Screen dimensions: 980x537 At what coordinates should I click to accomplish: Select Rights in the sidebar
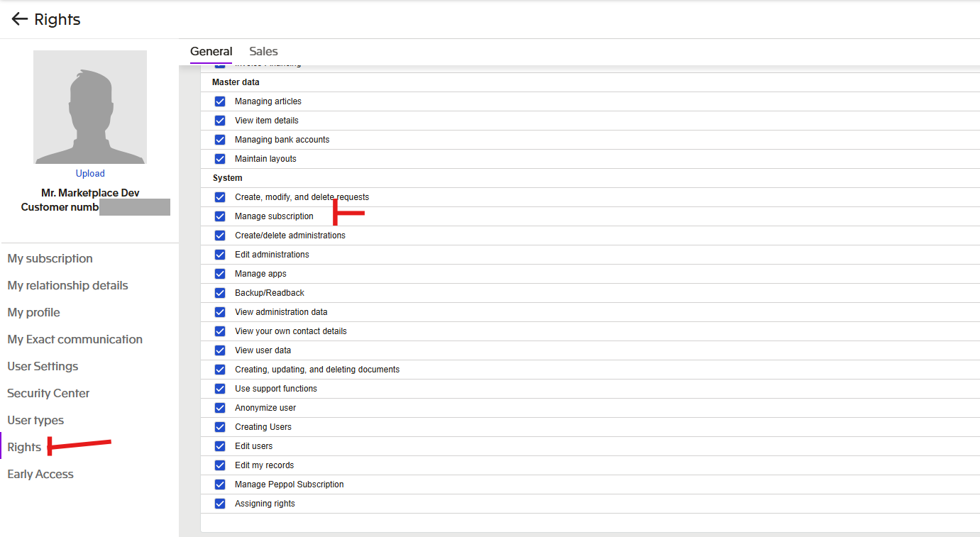point(24,447)
